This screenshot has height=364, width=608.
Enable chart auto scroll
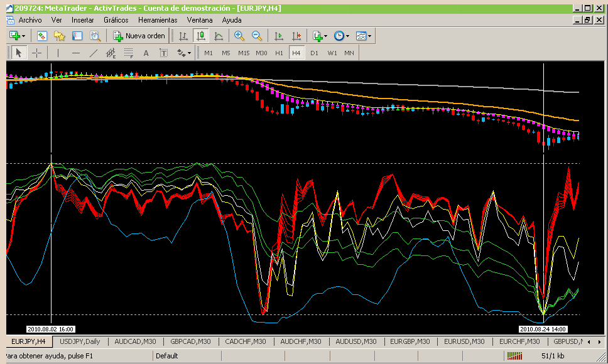[279, 36]
